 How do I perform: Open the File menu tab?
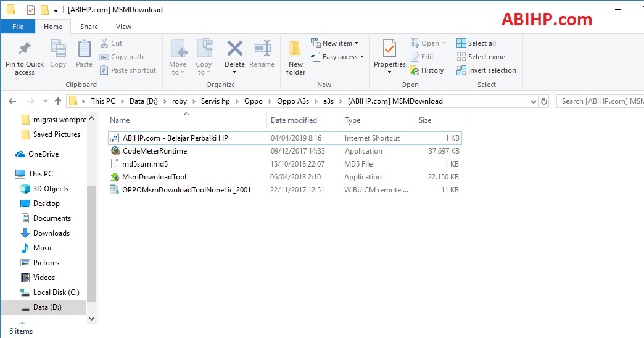(x=18, y=27)
